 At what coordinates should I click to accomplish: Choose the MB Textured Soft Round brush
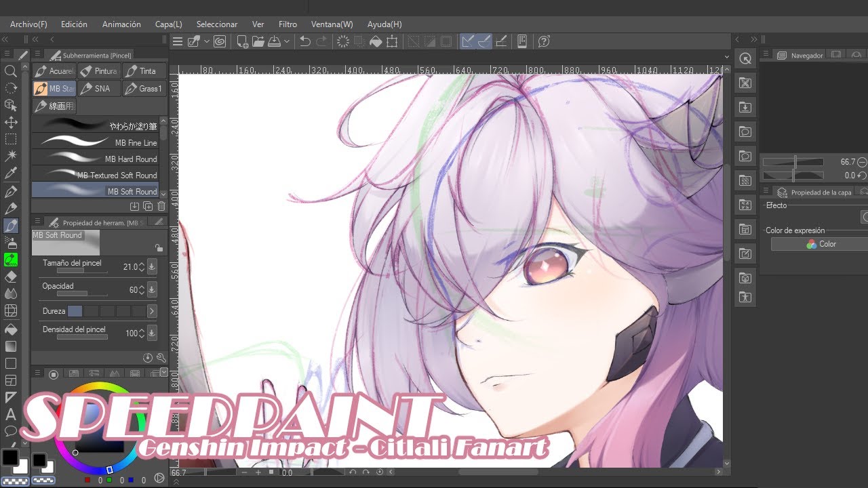tap(96, 175)
